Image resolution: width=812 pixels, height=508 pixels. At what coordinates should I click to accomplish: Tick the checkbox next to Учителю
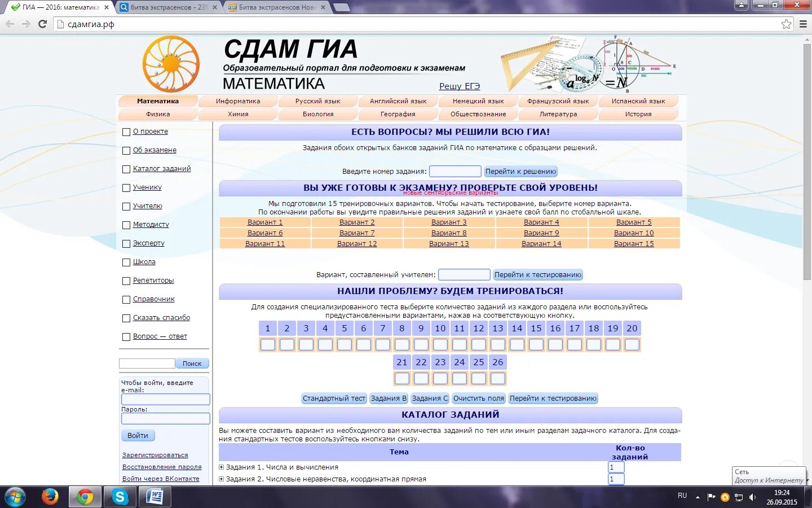(x=126, y=207)
